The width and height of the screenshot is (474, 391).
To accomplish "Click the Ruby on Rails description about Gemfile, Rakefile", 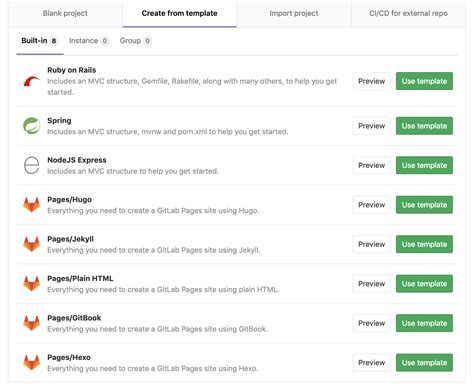I will pyautogui.click(x=192, y=87).
